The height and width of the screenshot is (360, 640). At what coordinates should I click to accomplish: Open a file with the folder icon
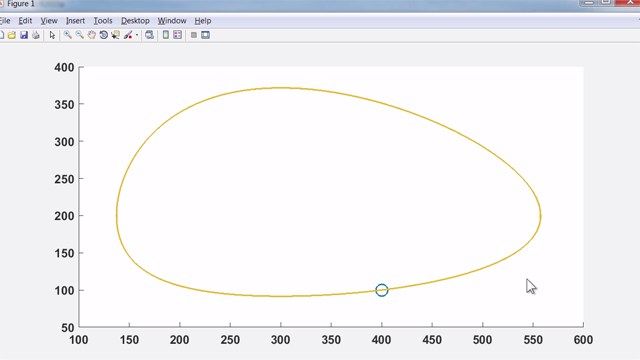coord(12,35)
